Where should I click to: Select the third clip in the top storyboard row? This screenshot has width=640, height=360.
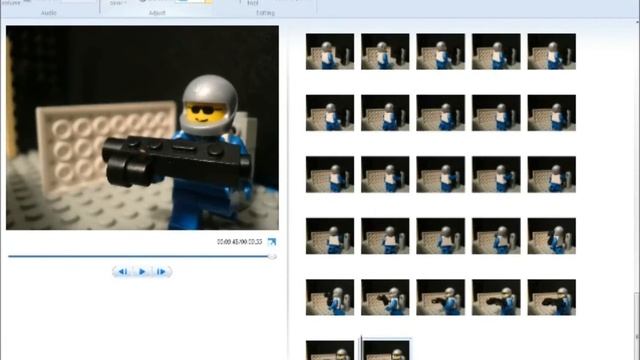pos(440,51)
